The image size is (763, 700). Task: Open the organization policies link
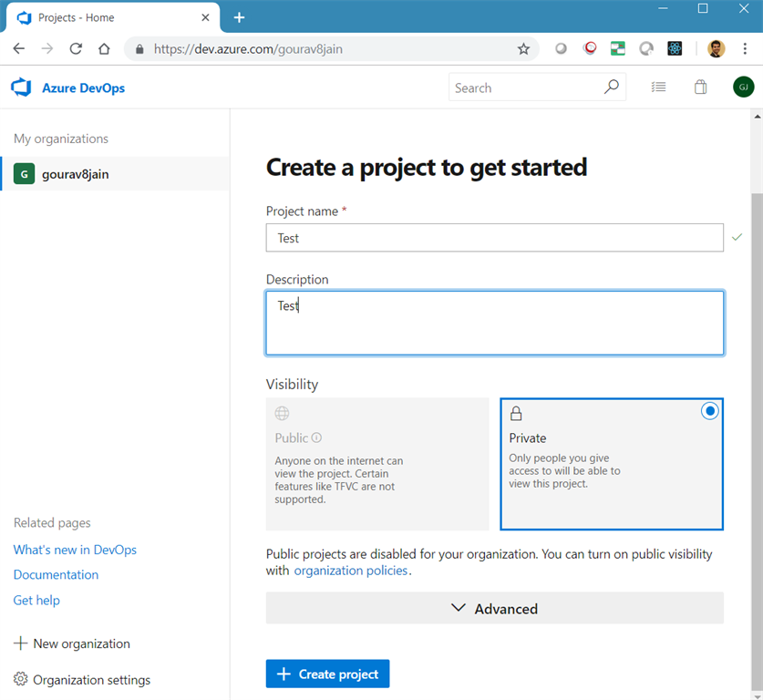350,571
